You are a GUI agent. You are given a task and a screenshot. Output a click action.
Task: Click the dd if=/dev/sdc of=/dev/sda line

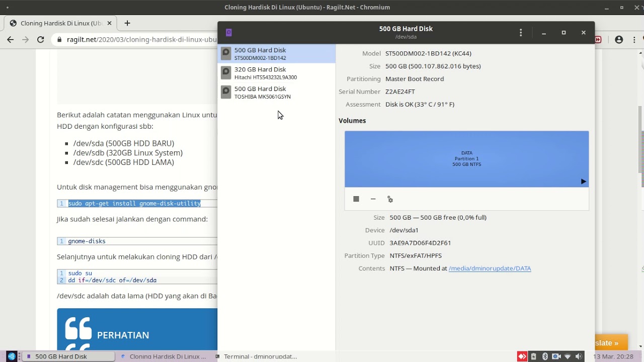112,281
